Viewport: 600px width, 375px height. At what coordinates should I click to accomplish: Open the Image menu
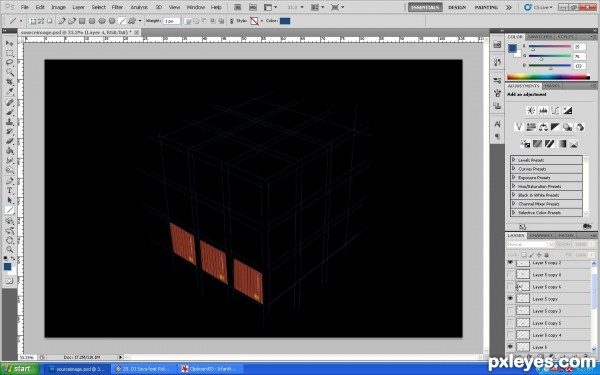[x=59, y=7]
